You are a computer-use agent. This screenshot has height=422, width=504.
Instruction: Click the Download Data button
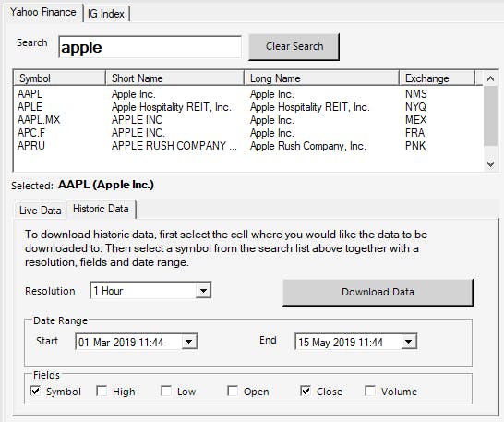pyautogui.click(x=378, y=292)
